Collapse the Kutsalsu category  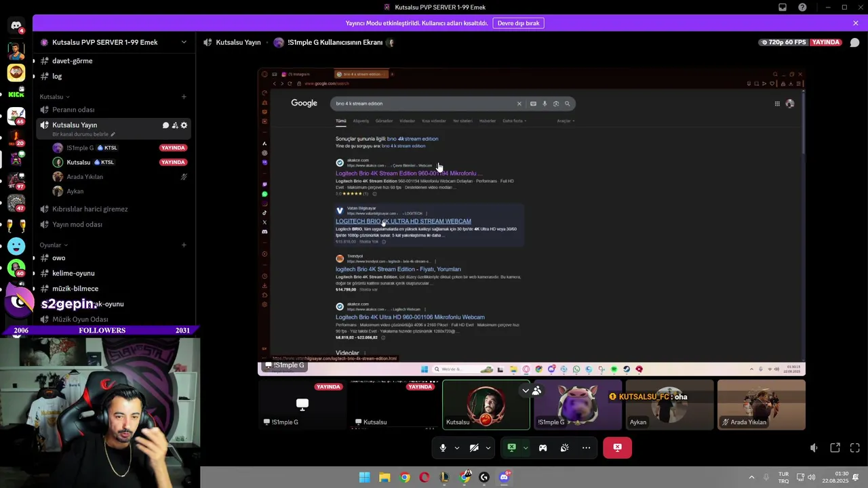tap(54, 97)
